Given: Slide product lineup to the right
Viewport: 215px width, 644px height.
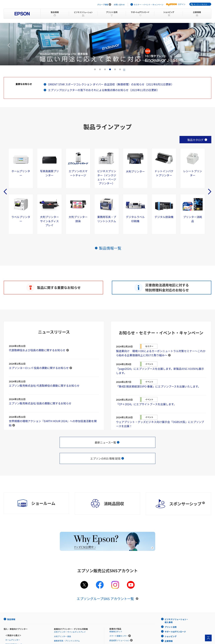Looking at the screenshot, I should click(x=209, y=191).
